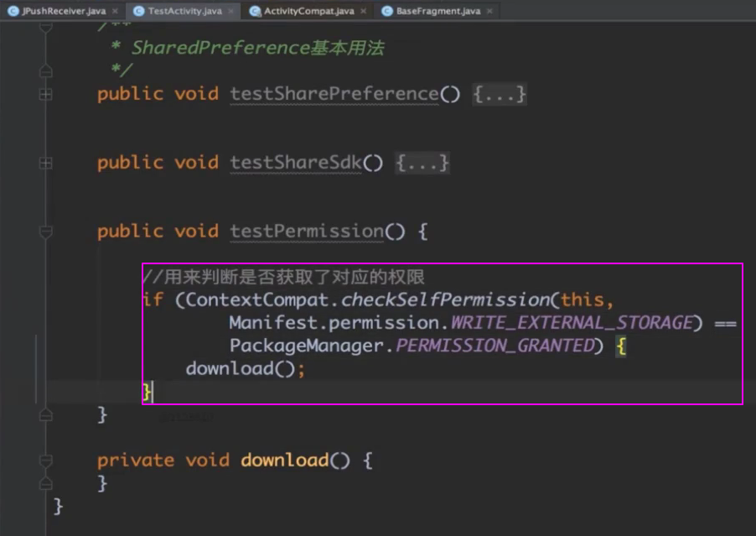Click the highlighted closing brace at the caret line
The height and width of the screenshot is (536, 756).
[147, 392]
